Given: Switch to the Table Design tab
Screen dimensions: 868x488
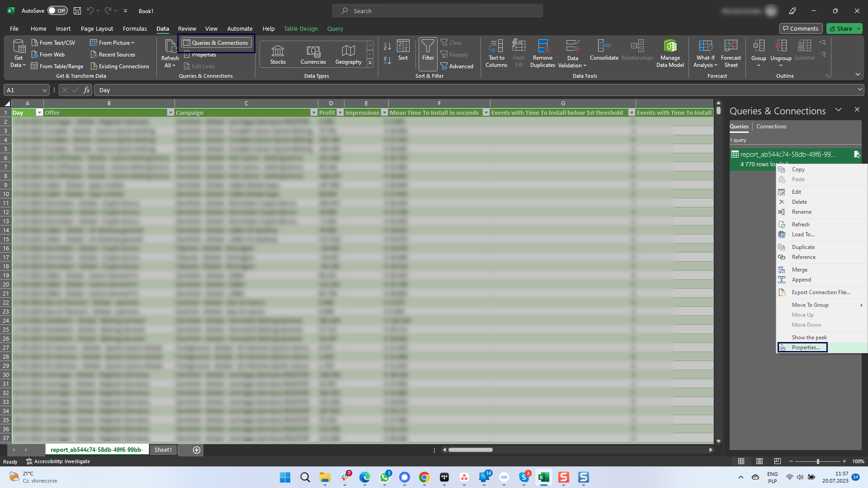Looking at the screenshot, I should pos(301,28).
